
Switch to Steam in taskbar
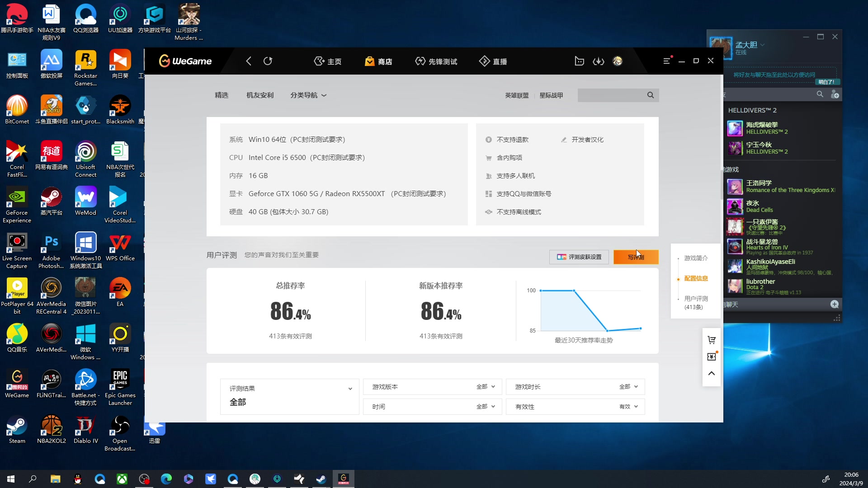point(321,479)
